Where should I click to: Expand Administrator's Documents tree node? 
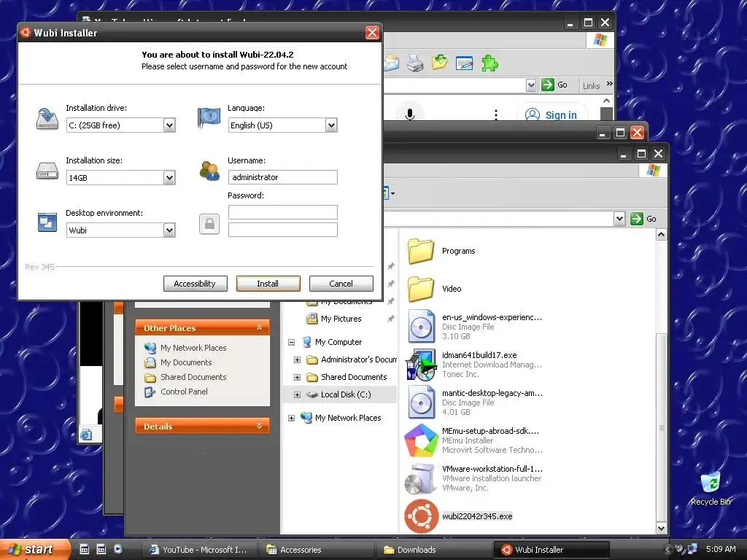click(298, 359)
